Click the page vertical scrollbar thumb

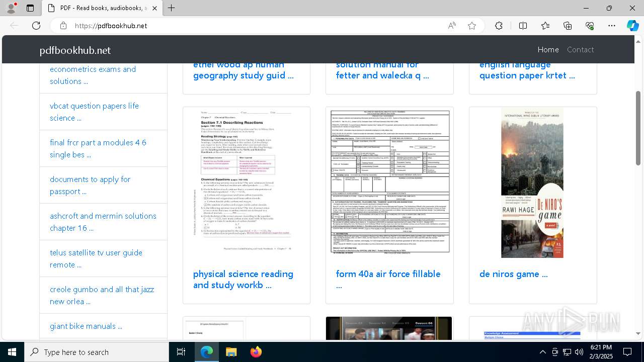[638, 128]
